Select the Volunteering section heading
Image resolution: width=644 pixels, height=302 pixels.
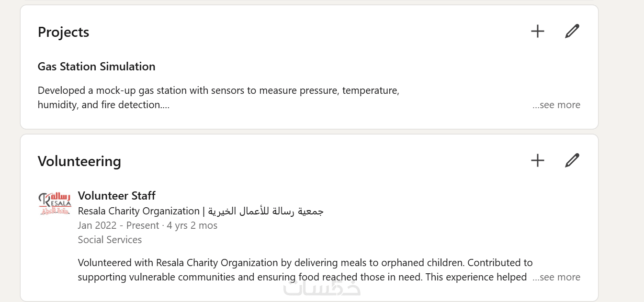[79, 161]
